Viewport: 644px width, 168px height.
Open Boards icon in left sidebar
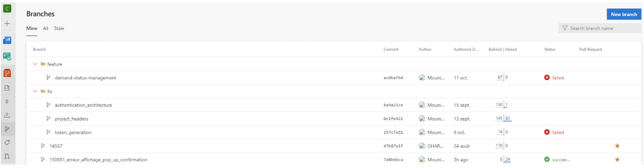click(x=7, y=57)
